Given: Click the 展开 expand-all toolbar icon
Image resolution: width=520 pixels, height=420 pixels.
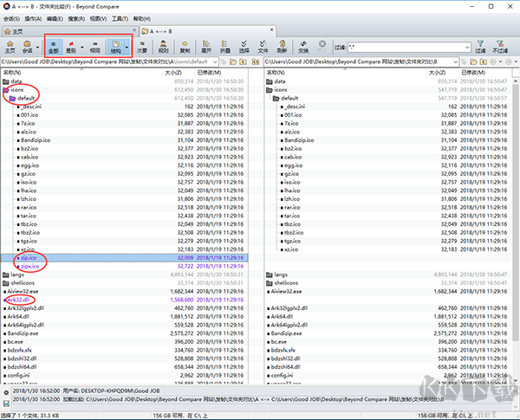Looking at the screenshot, I should [206, 47].
